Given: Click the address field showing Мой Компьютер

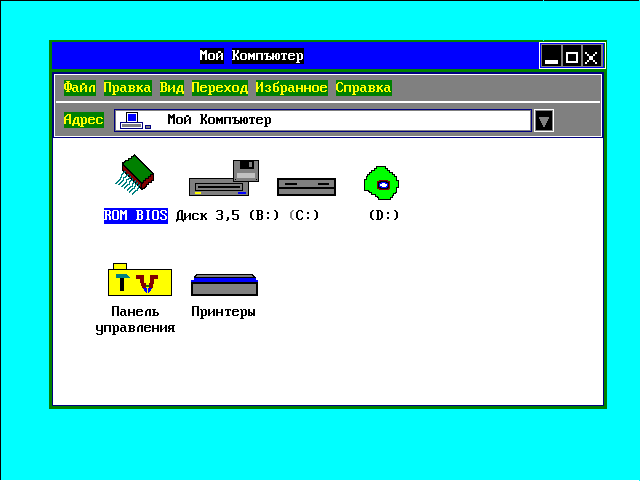Looking at the screenshot, I should pos(323,120).
